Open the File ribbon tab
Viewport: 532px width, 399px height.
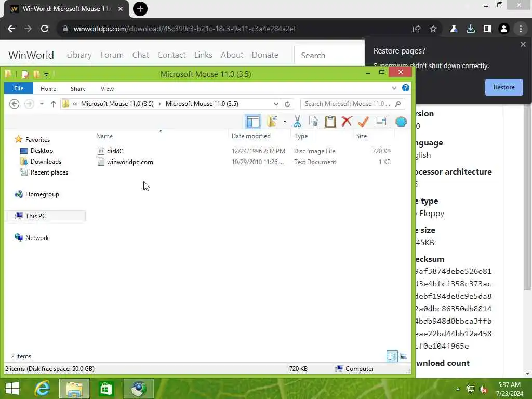pos(19,88)
